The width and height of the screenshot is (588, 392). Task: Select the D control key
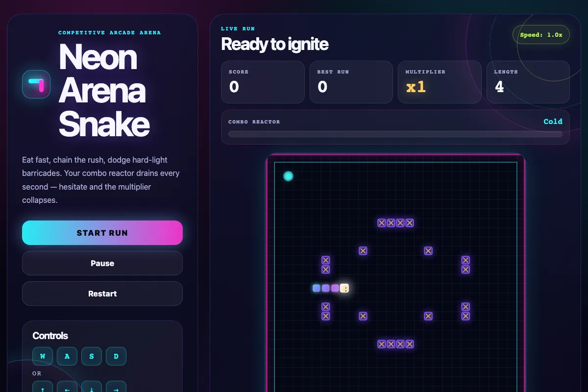click(x=116, y=356)
